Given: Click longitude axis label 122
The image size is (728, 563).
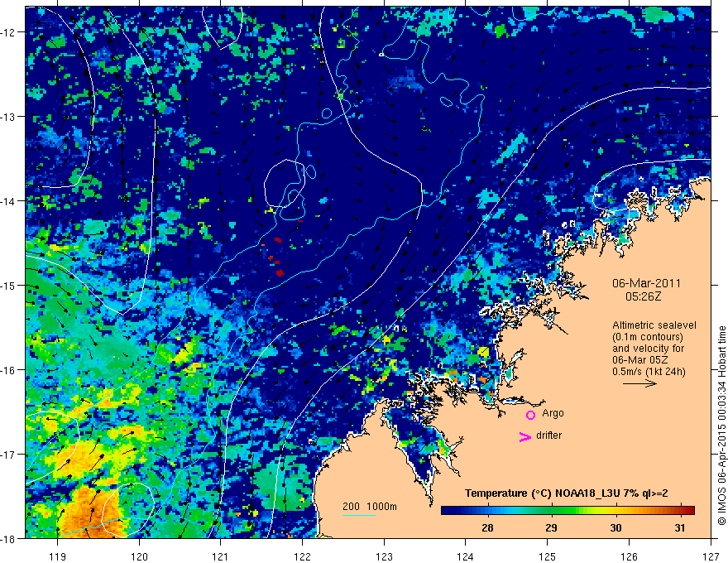Looking at the screenshot, I should [302, 556].
